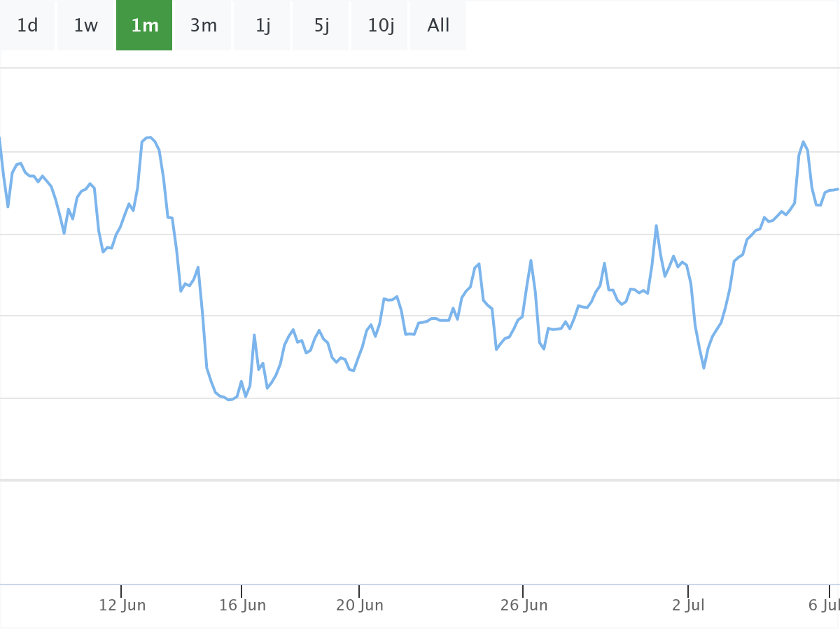Image resolution: width=840 pixels, height=630 pixels.
Task: Show All available price history
Action: (438, 26)
